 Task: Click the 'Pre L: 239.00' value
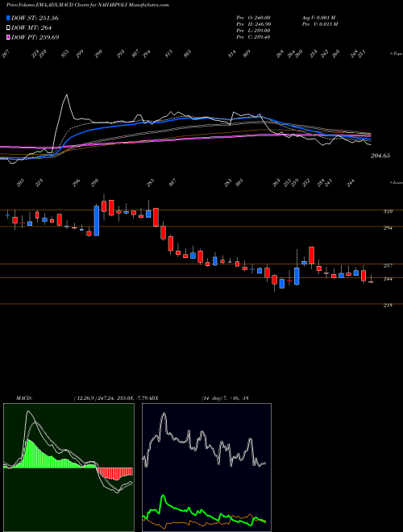coord(253,31)
